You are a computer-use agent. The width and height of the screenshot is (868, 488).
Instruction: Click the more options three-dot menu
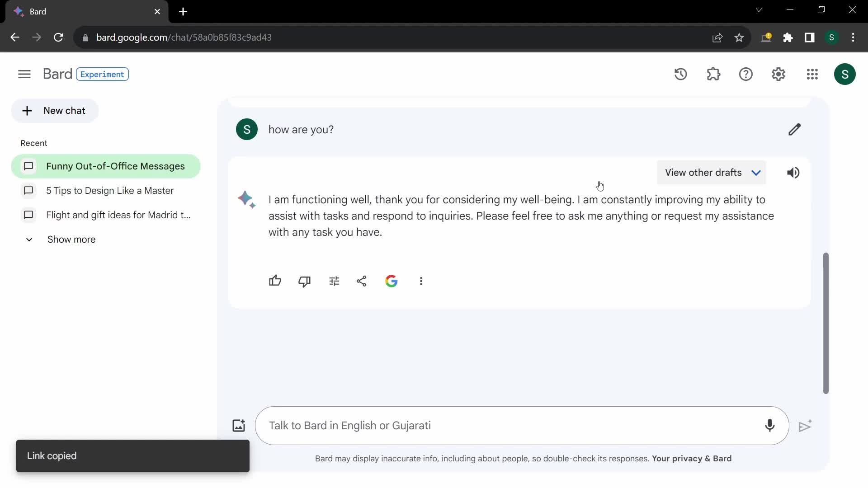421,281
